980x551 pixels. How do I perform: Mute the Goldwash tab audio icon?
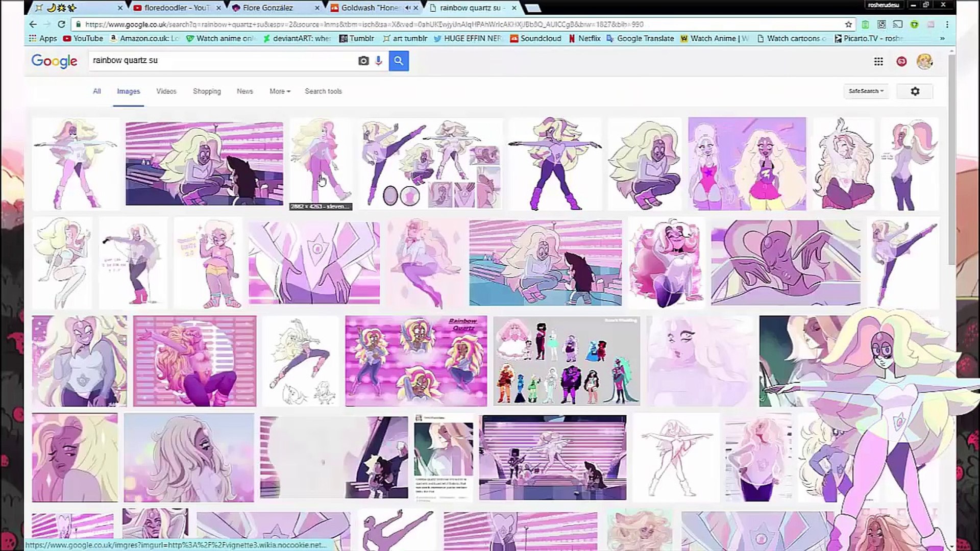[407, 8]
